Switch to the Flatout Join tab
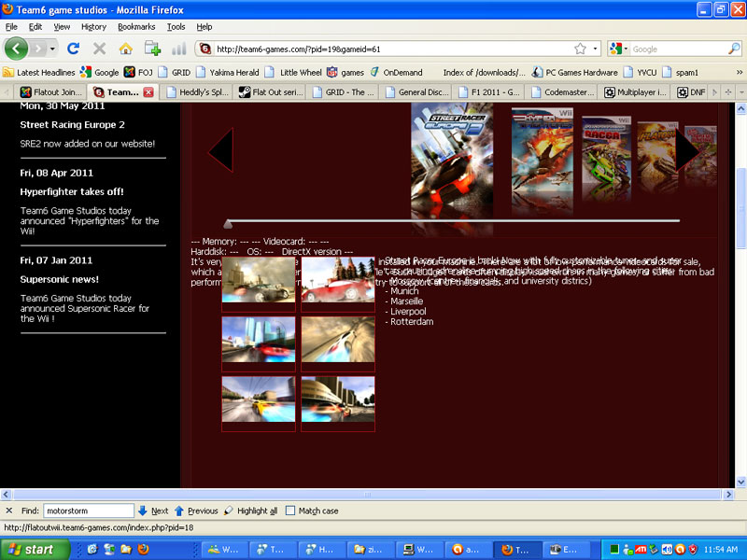This screenshot has width=747, height=560. [x=51, y=91]
